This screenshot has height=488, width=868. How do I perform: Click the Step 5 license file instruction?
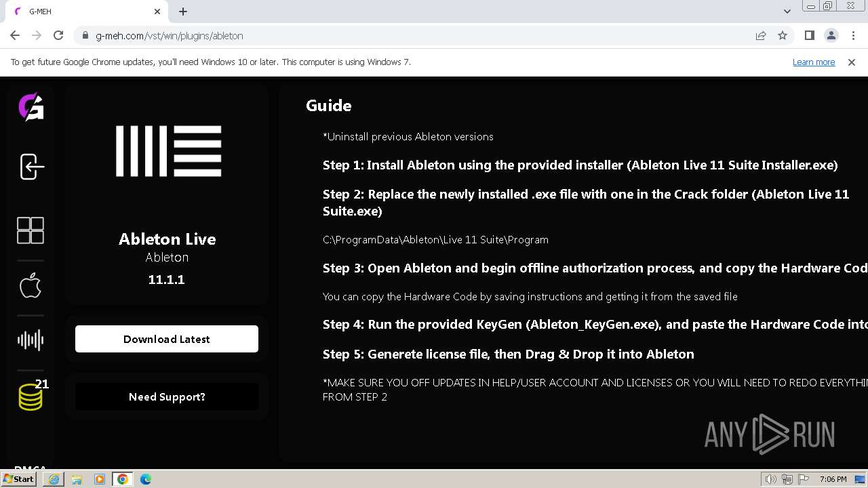point(508,354)
